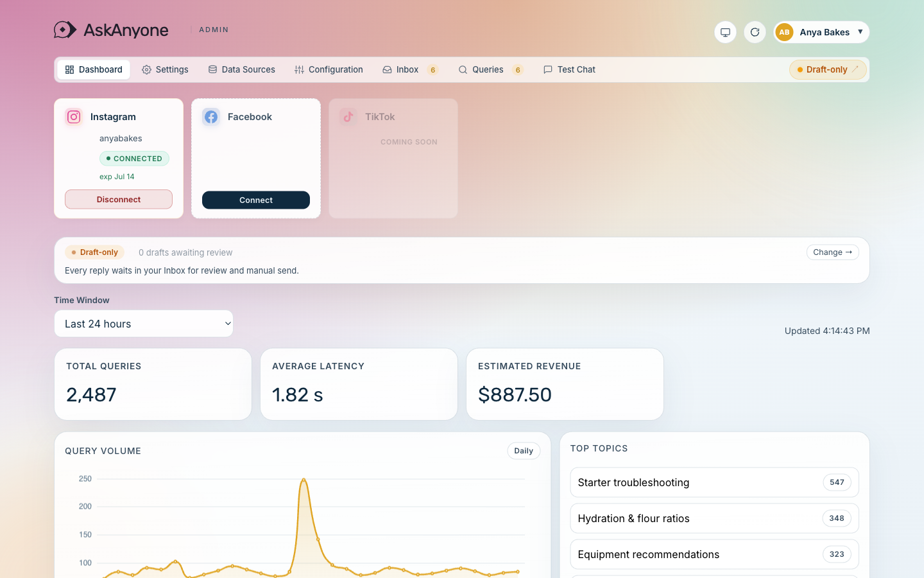924x578 pixels.
Task: Click the Queries count badge 6
Action: [518, 70]
